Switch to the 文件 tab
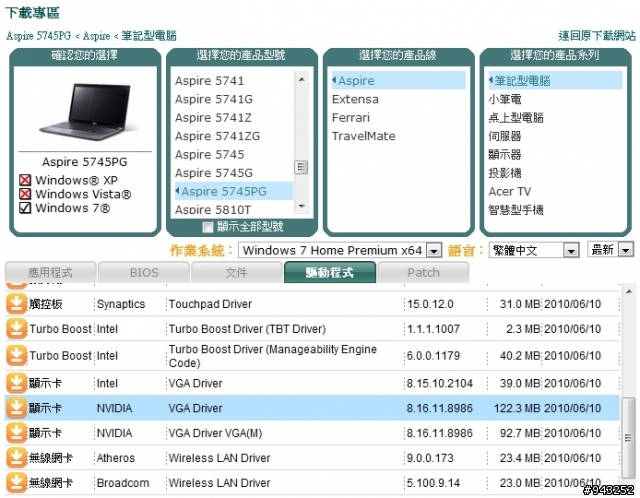640x498 pixels. [237, 273]
